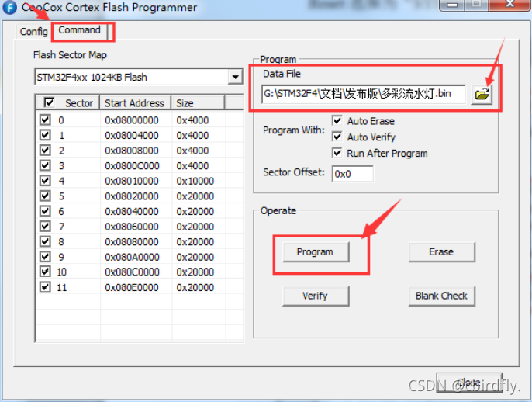
Task: Select address 0x0800C000 cell
Action: click(132, 166)
